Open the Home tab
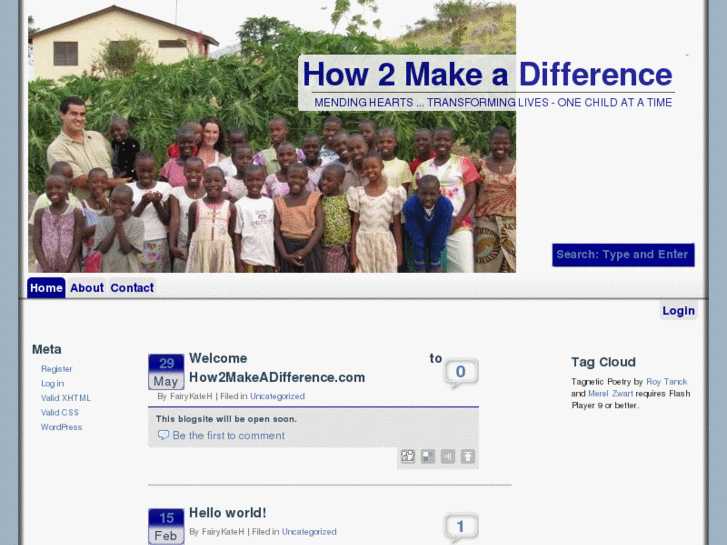The height and width of the screenshot is (545, 727). click(46, 288)
